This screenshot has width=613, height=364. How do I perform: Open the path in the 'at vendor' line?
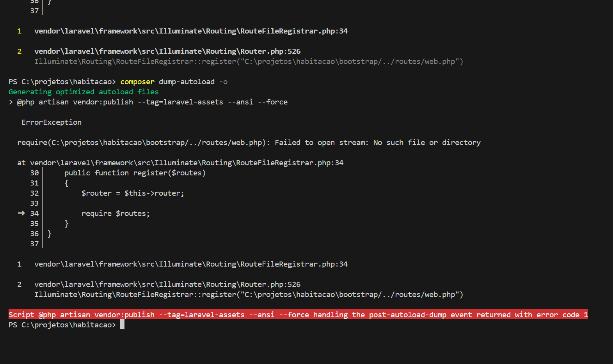[x=187, y=163]
